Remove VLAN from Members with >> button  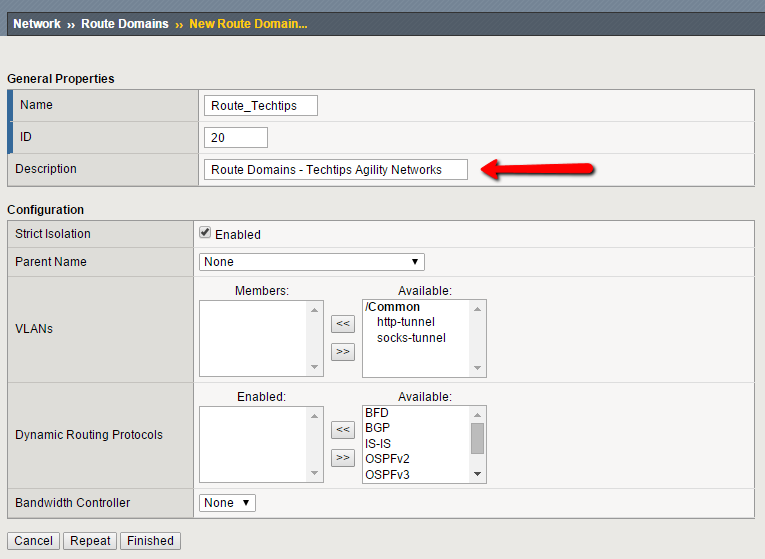[343, 351]
